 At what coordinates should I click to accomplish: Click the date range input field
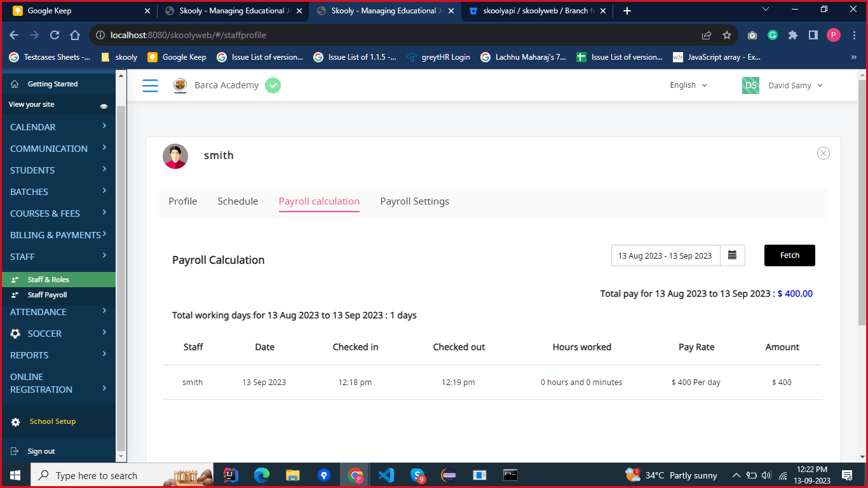[x=665, y=255]
